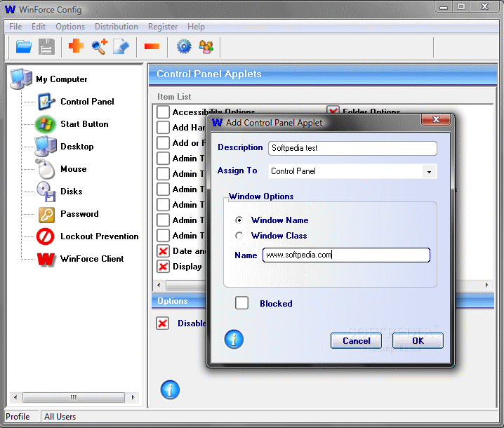Image resolution: width=504 pixels, height=428 pixels.
Task: Add a new item with orange plus icon
Action: pyautogui.click(x=76, y=46)
